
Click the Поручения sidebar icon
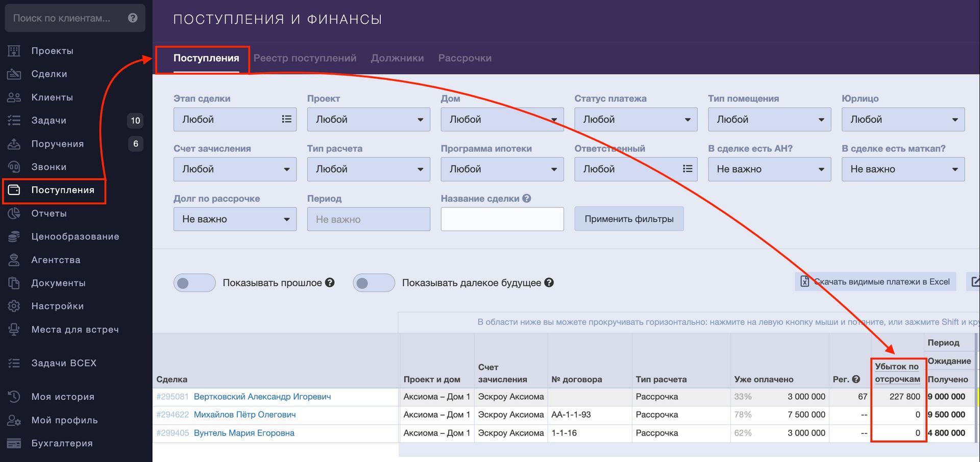tap(14, 143)
